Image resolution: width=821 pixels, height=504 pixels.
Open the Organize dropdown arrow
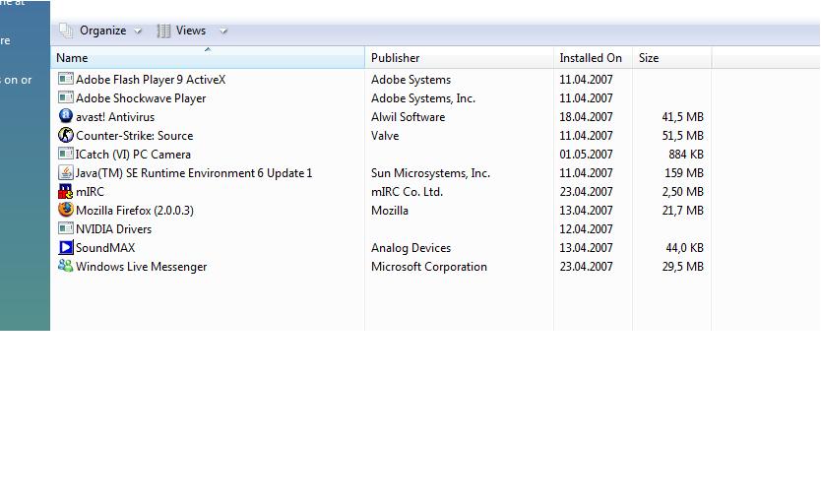[138, 31]
